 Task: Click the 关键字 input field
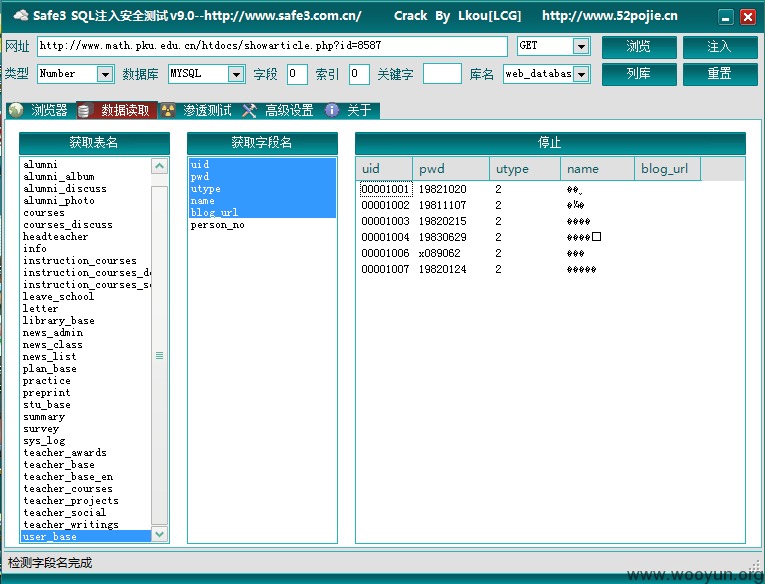(x=442, y=74)
